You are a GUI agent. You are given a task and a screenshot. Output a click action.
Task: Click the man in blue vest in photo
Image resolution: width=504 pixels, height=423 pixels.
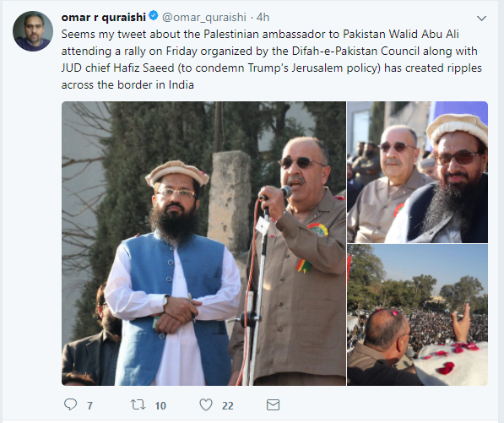pos(172,274)
